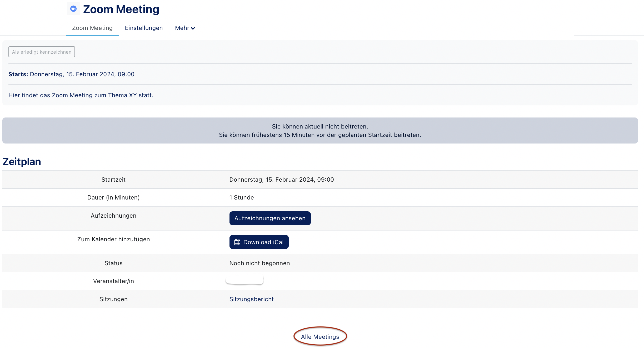
Task: Click the Noch nicht begonnen status text
Action: click(259, 263)
